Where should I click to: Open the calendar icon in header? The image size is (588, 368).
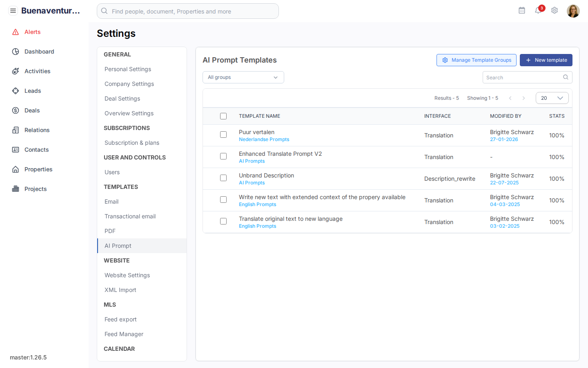[x=522, y=11]
